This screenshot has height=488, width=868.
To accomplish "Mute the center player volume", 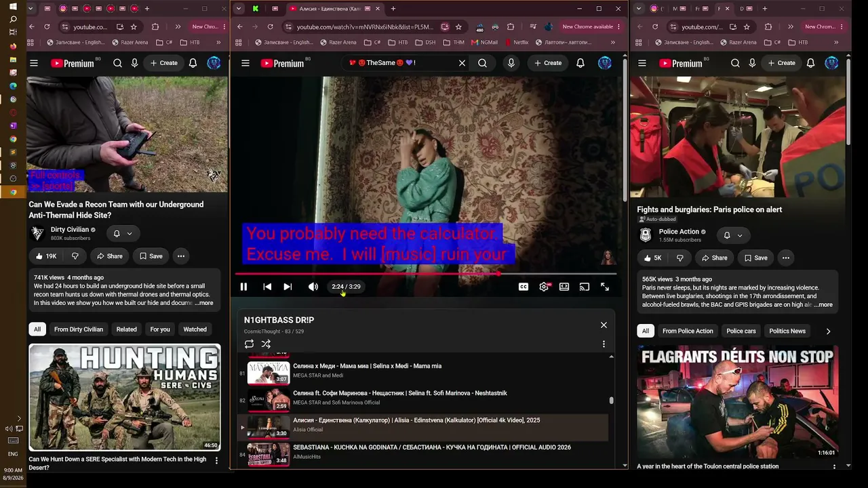I will pos(313,287).
